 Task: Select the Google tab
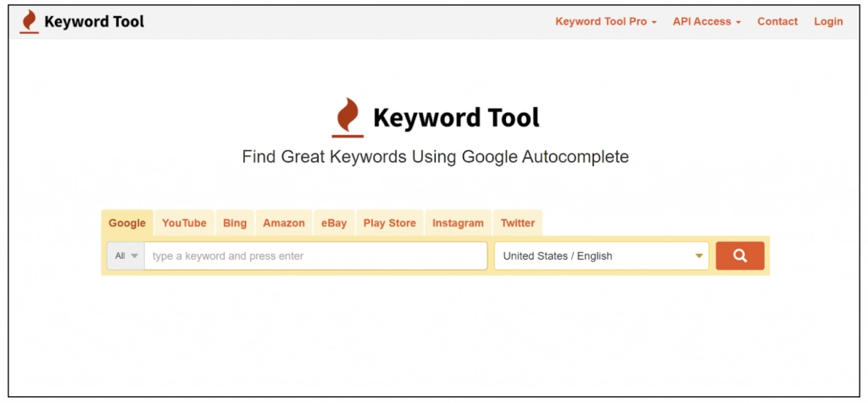(127, 223)
